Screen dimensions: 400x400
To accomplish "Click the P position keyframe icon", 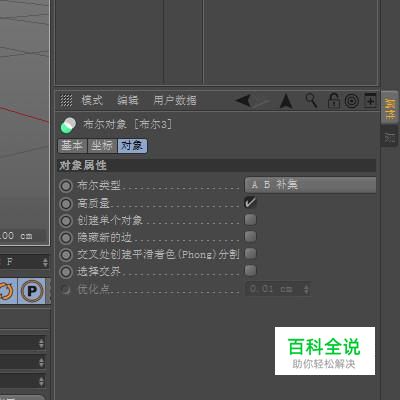I will (x=32, y=291).
